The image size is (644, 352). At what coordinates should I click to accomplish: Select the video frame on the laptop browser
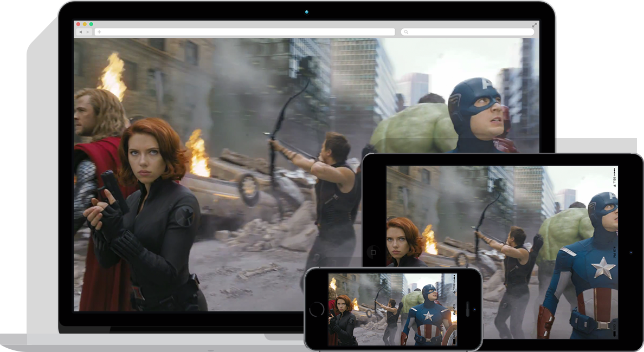tap(306, 174)
